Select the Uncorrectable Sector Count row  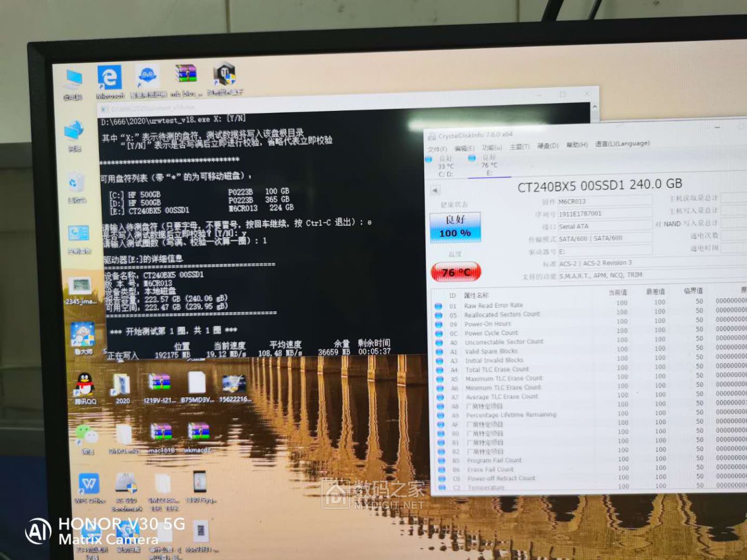[590, 342]
